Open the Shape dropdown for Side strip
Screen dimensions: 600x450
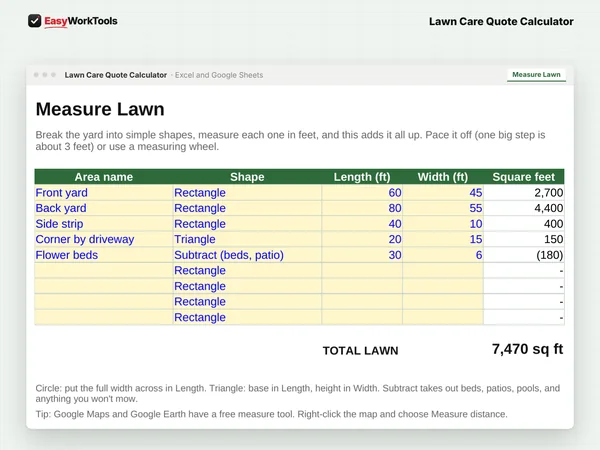coord(247,224)
